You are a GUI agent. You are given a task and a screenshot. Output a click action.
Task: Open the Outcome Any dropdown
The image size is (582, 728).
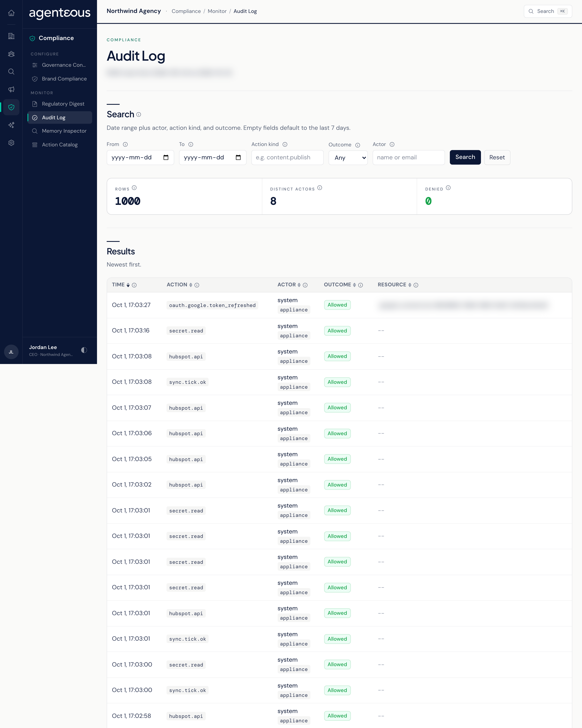coord(348,158)
